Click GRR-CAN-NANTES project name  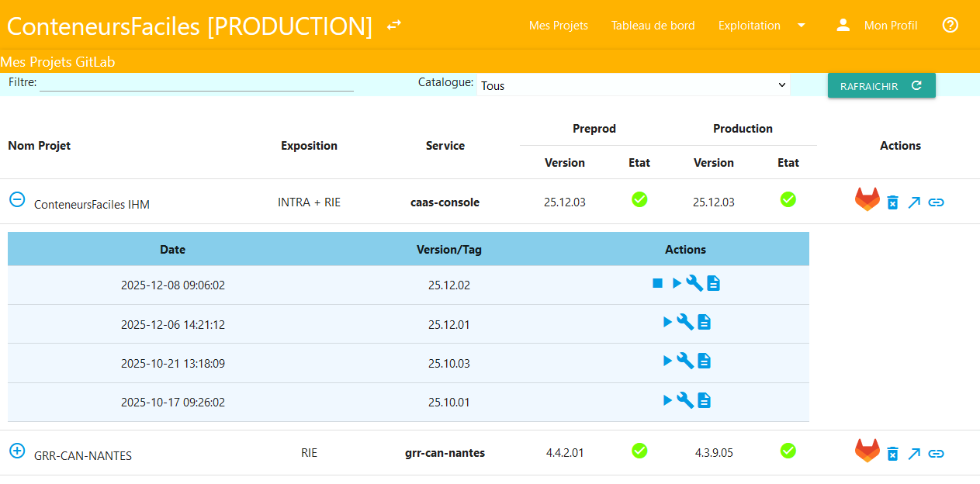pos(83,456)
